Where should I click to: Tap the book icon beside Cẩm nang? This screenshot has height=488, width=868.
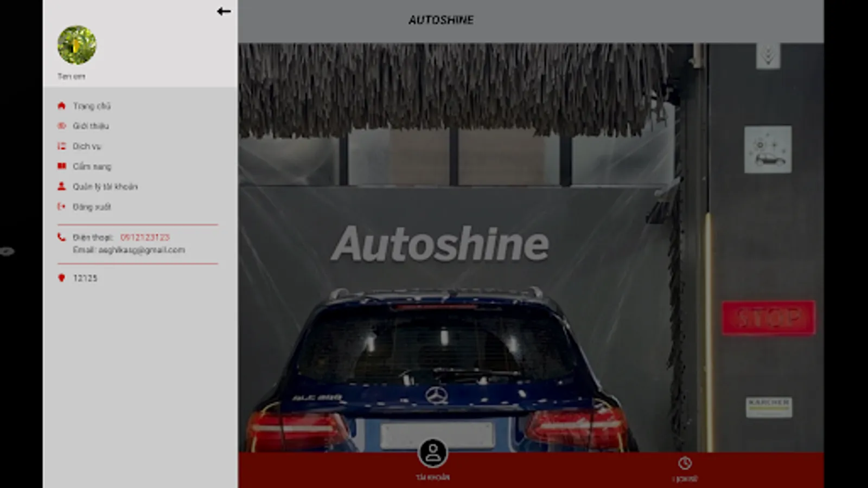(x=62, y=166)
